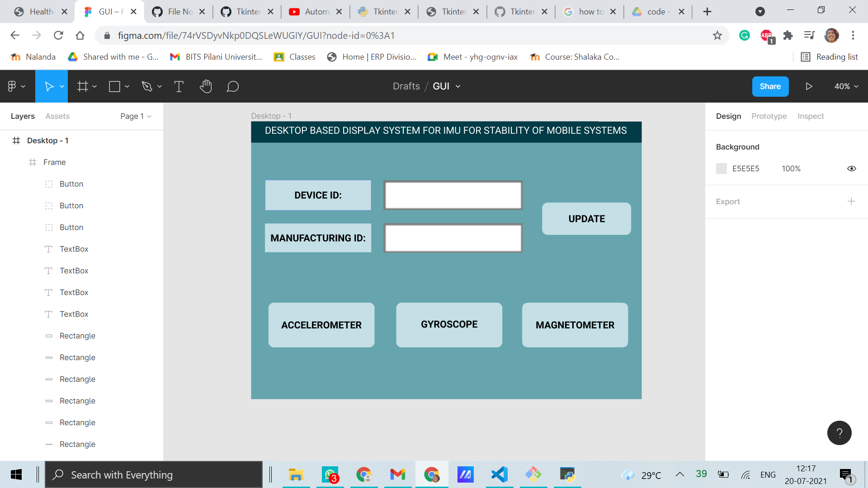Select the Move tool
Image resolution: width=868 pixels, height=488 pixels.
pos(50,86)
